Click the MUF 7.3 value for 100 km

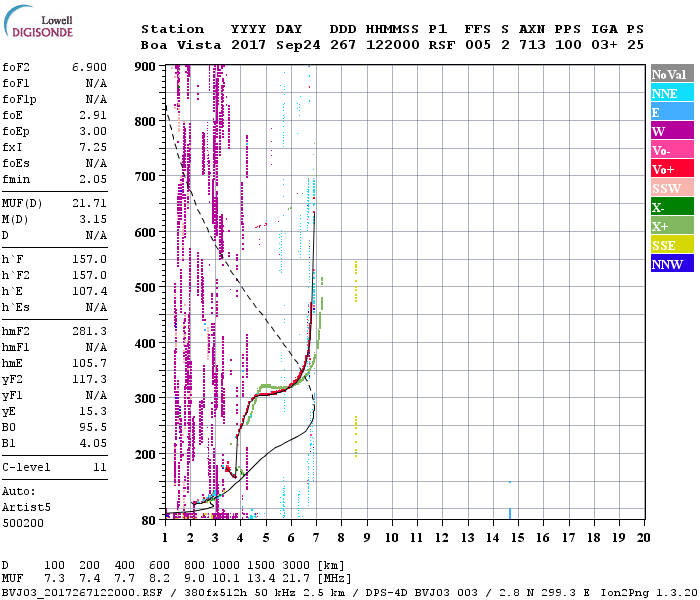coord(54,579)
